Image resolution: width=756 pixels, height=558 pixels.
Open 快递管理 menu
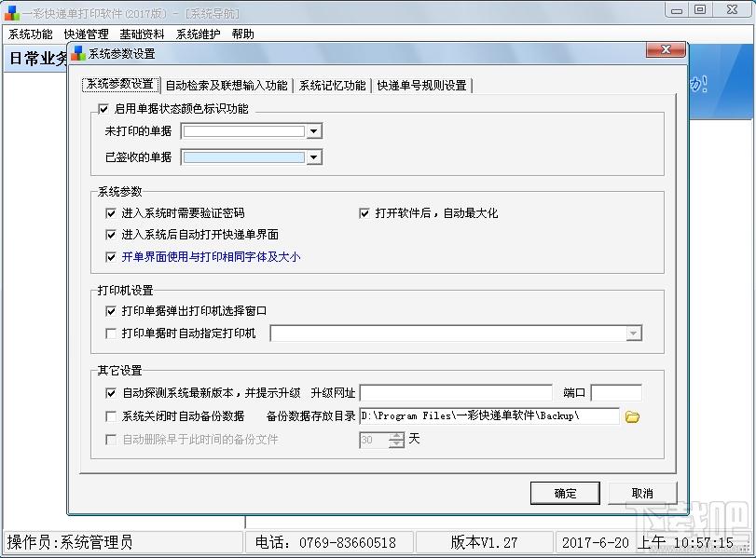[87, 34]
